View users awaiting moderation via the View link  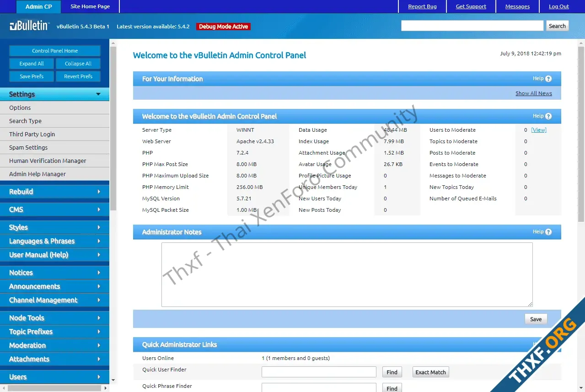click(539, 130)
